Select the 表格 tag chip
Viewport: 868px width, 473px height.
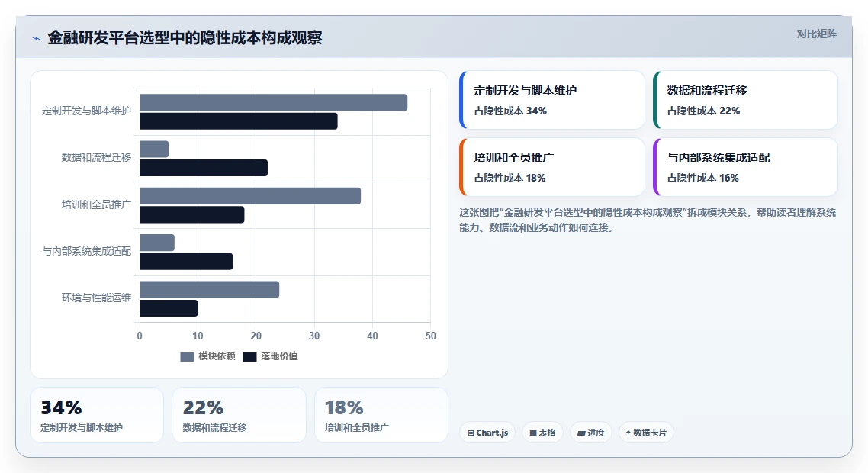542,433
